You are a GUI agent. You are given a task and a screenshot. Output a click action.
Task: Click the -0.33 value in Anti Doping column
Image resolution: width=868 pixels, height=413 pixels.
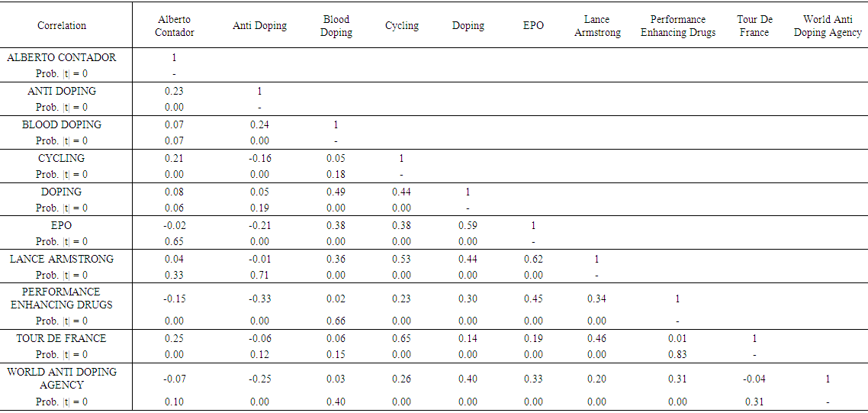point(259,298)
